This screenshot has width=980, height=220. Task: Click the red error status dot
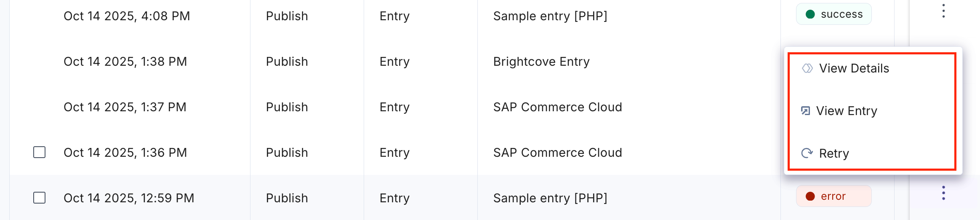810,196
